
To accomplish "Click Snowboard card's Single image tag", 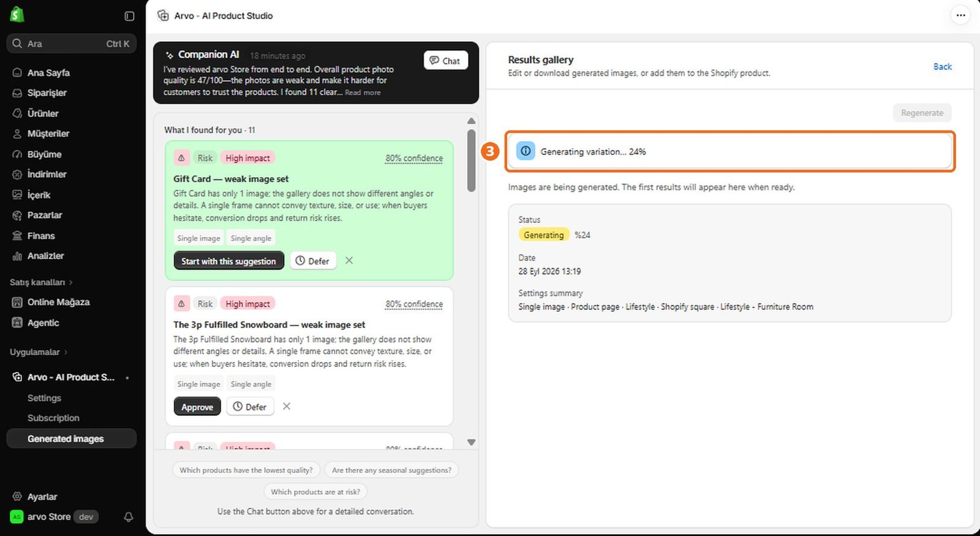I will point(198,384).
